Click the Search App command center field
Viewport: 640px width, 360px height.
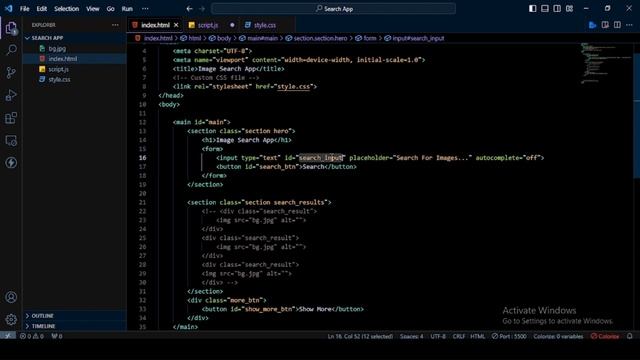(x=333, y=9)
